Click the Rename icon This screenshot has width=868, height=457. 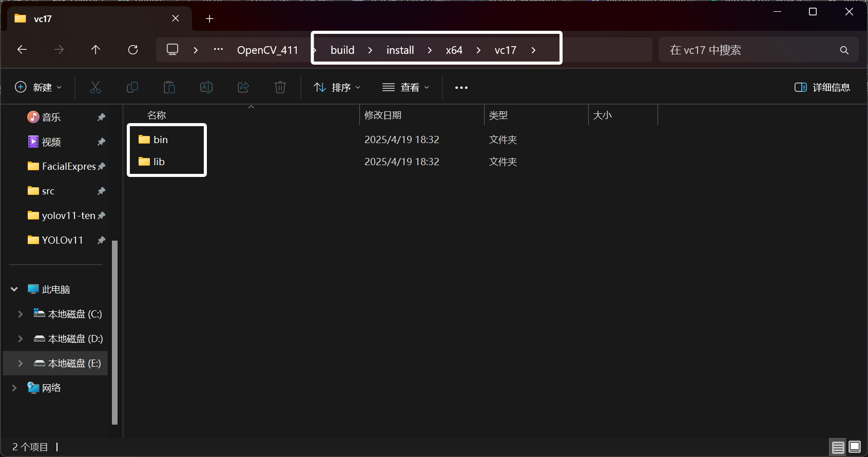pos(206,87)
